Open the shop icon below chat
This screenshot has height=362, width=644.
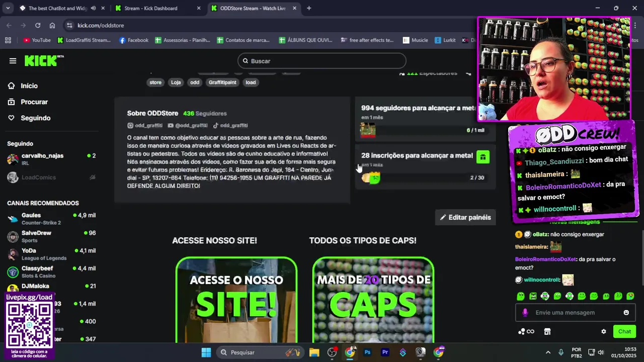click(x=547, y=332)
